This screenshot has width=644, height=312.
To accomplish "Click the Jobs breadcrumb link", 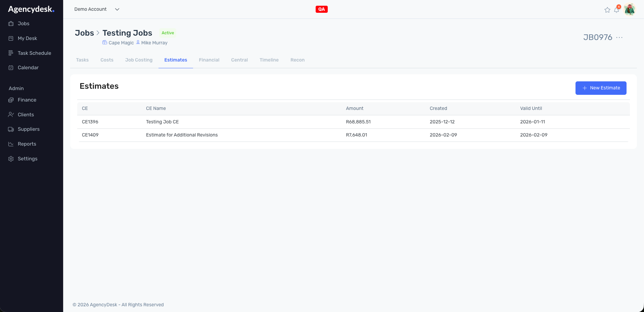I will click(x=84, y=33).
